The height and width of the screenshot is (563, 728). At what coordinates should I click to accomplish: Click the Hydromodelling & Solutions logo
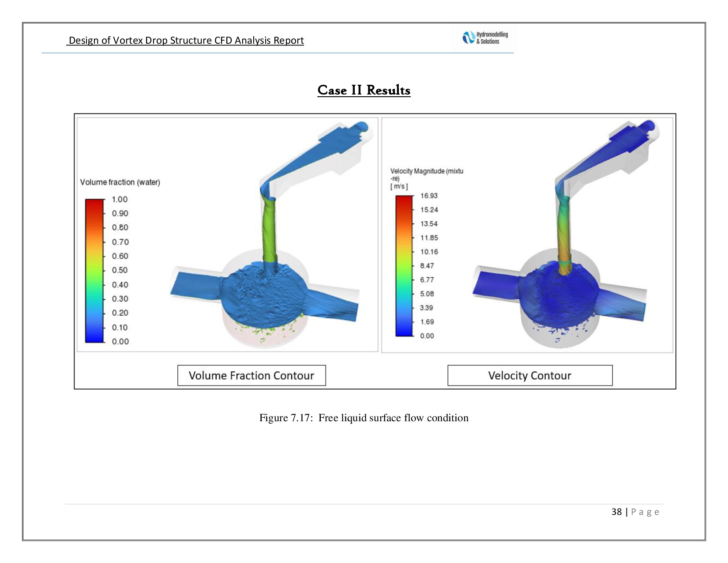485,38
